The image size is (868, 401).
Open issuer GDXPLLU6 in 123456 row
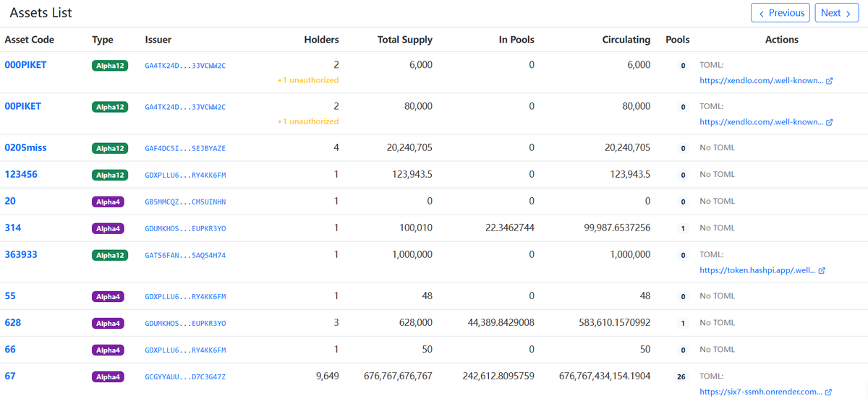(x=185, y=175)
